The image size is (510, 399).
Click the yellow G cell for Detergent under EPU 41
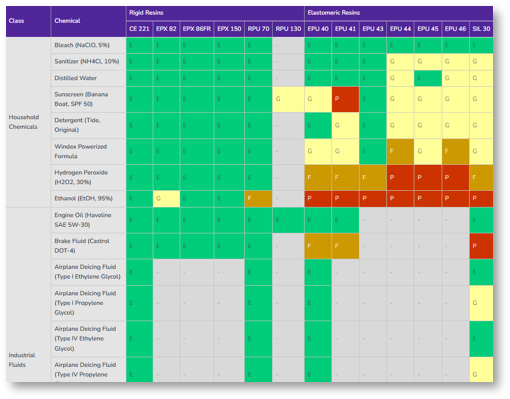point(345,125)
